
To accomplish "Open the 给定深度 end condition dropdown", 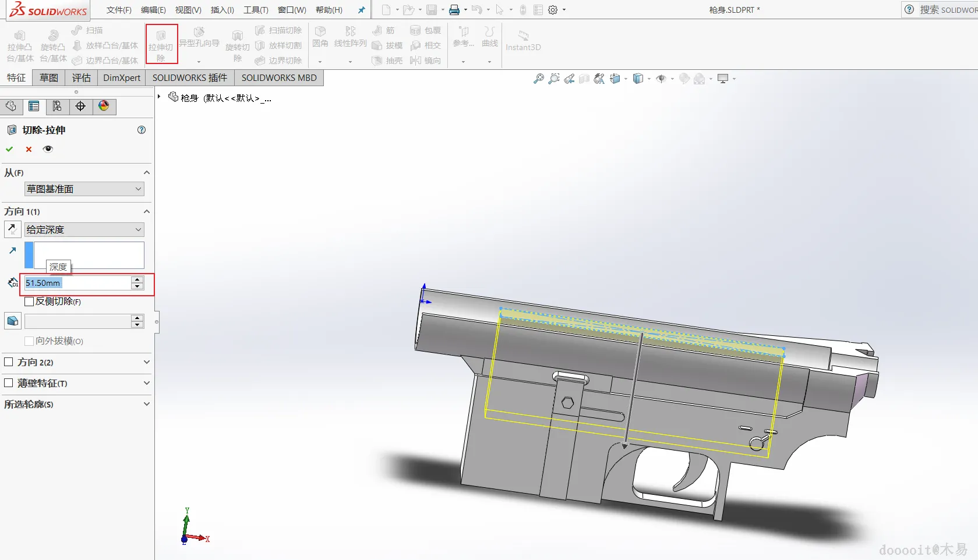I will (x=84, y=229).
